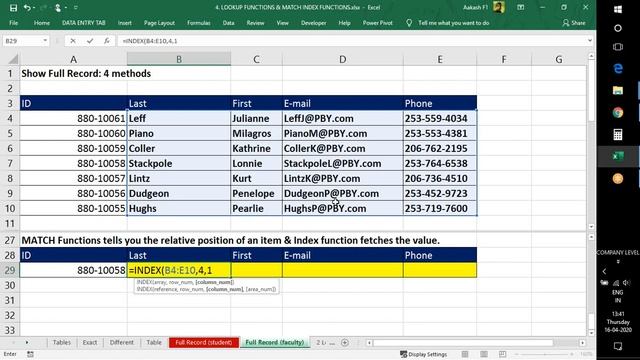
Task: Go to next sheet with tab scroll arrow
Action: 27,342
